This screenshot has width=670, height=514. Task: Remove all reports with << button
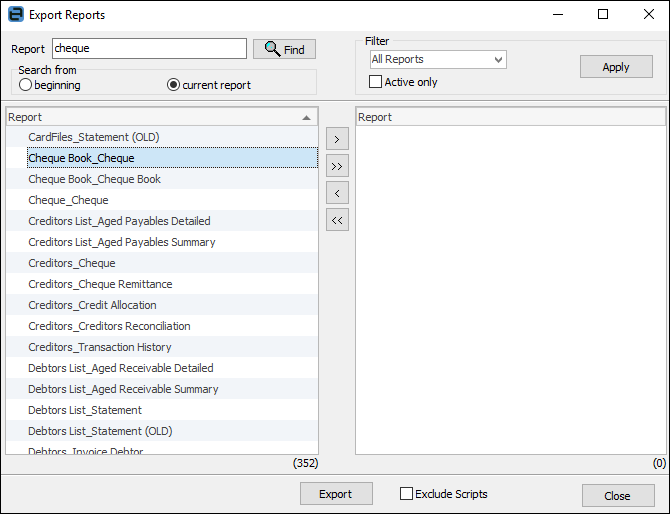pyautogui.click(x=337, y=220)
